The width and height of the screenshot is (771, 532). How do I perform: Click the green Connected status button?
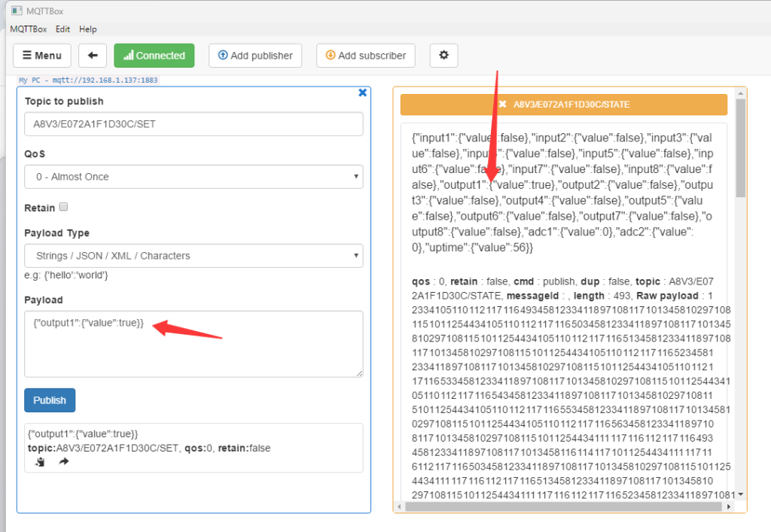point(154,56)
